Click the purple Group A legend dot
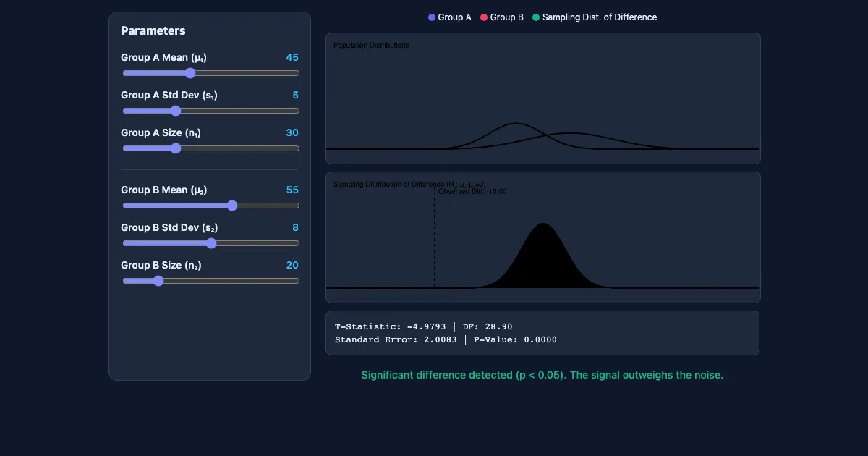Image resolution: width=868 pixels, height=456 pixels. [432, 17]
